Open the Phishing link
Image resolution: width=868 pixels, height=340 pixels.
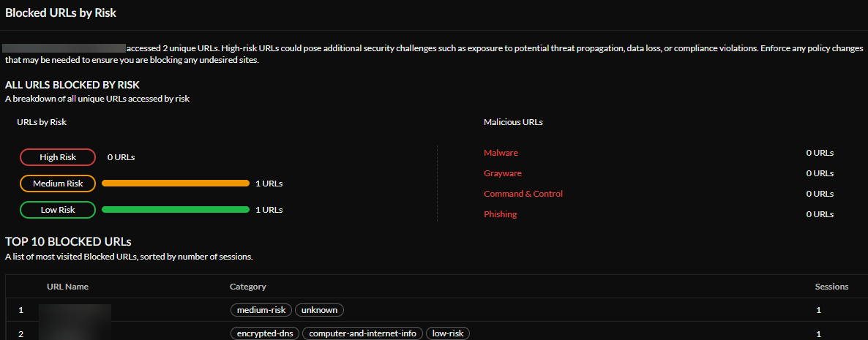pyautogui.click(x=500, y=214)
